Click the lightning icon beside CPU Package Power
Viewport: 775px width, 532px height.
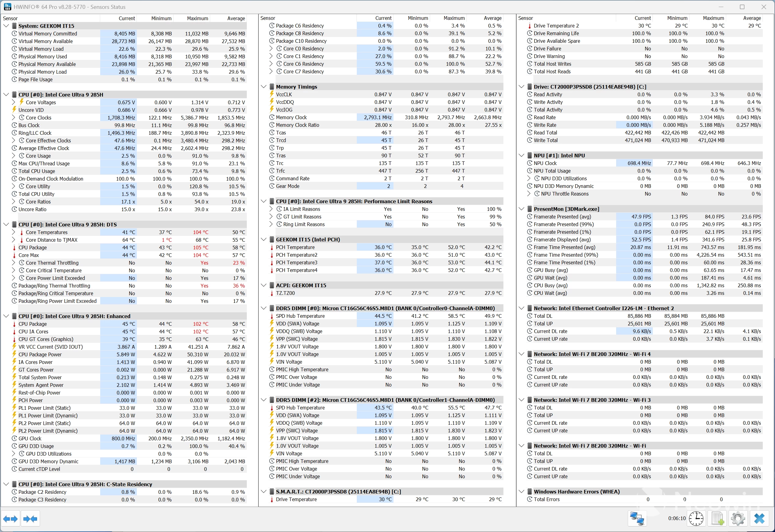(14, 354)
